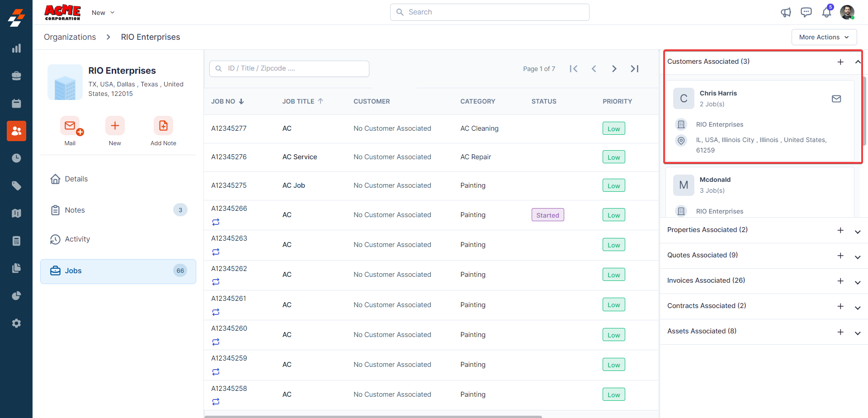The width and height of the screenshot is (868, 418).
Task: Expand the Quotes Associated section
Action: (x=857, y=257)
